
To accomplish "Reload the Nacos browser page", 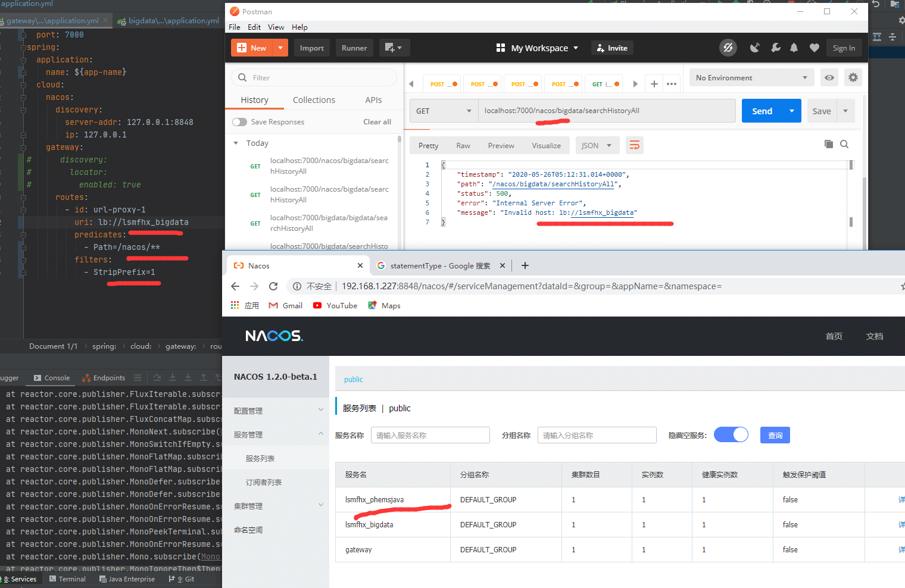I will coord(273,286).
